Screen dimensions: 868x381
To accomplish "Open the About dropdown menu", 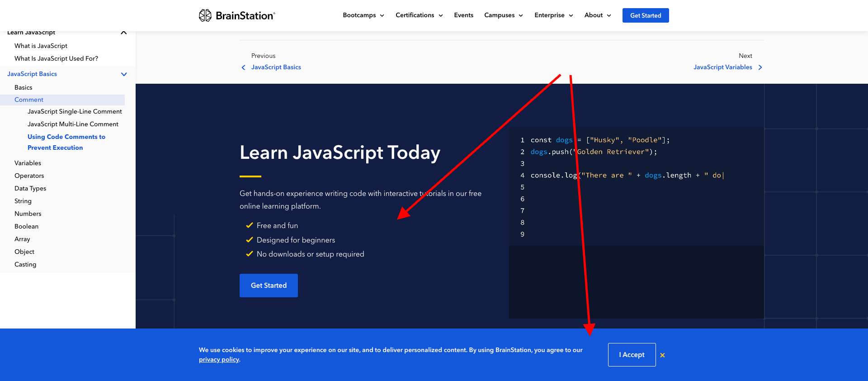I will pos(598,15).
